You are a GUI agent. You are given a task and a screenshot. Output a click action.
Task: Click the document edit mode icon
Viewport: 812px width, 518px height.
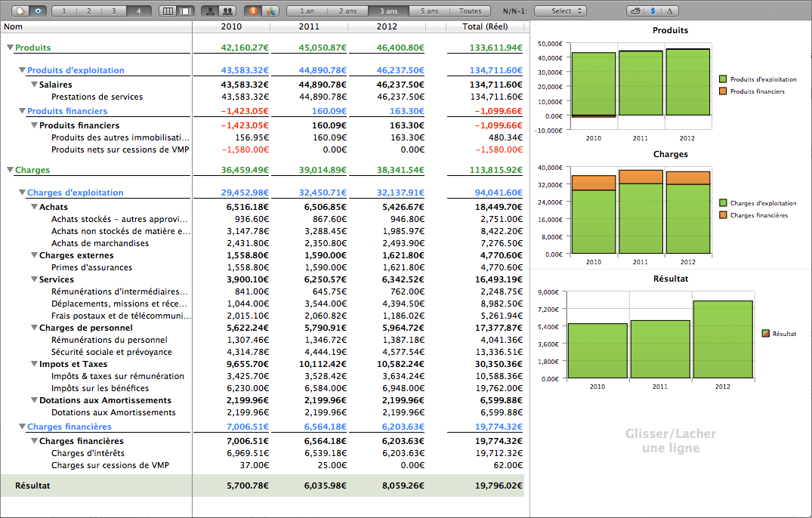pyautogui.click(x=20, y=11)
